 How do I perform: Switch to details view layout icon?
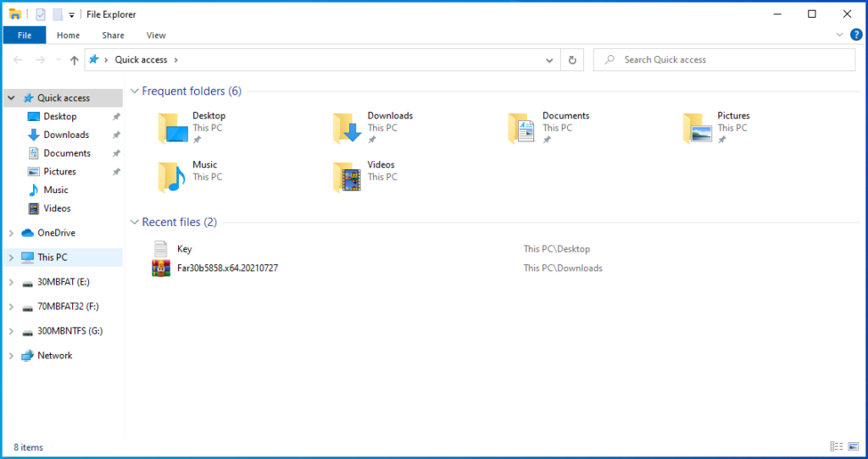(x=837, y=446)
